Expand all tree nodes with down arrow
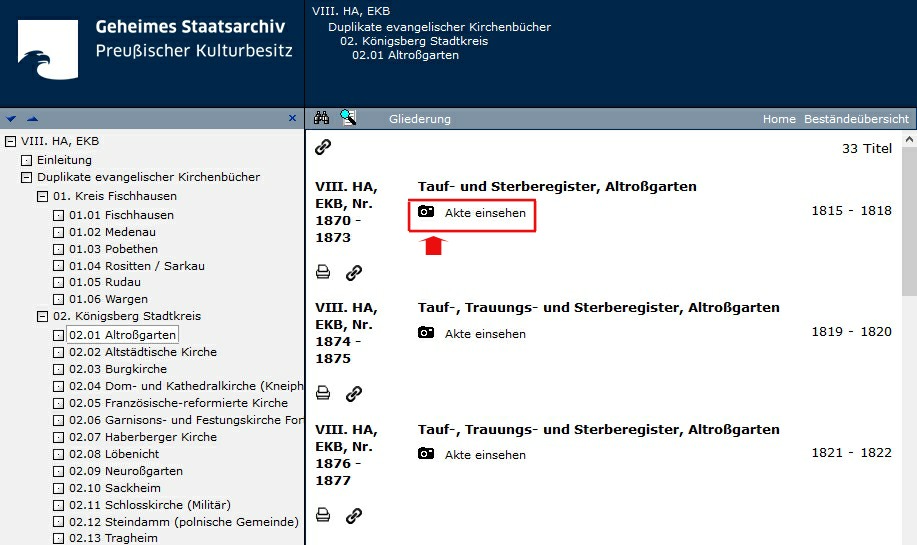Screen dimensions: 917x545 point(11,119)
